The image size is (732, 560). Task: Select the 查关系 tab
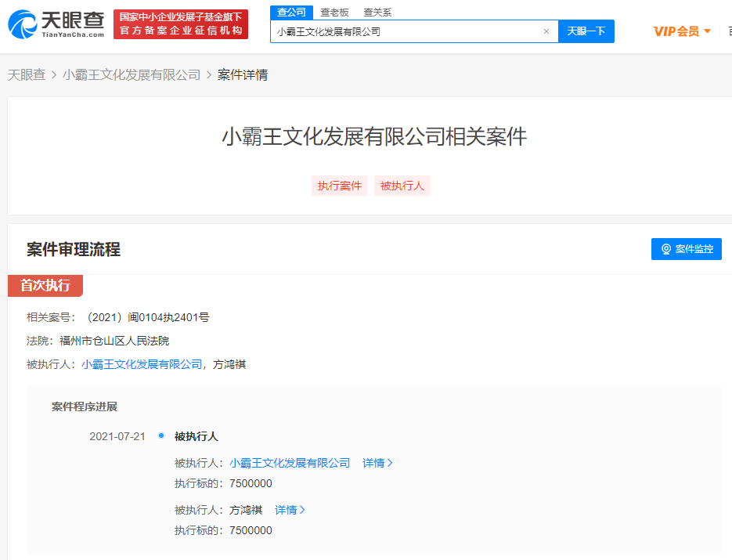tap(377, 13)
